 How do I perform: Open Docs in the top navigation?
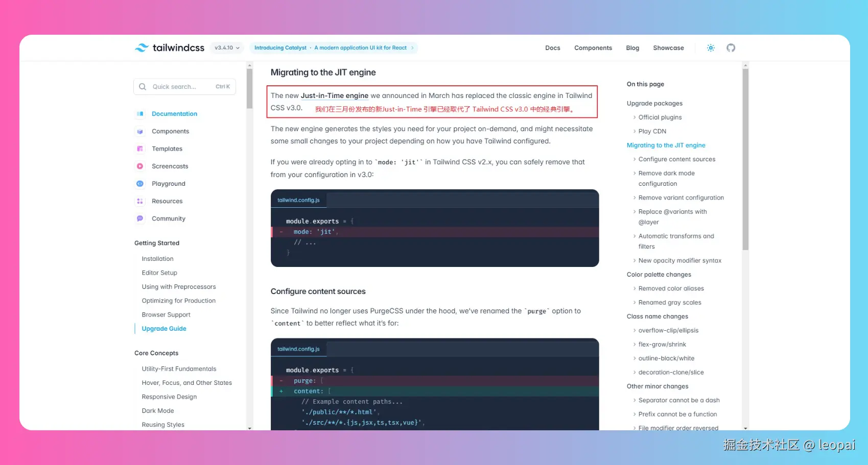pyautogui.click(x=552, y=48)
